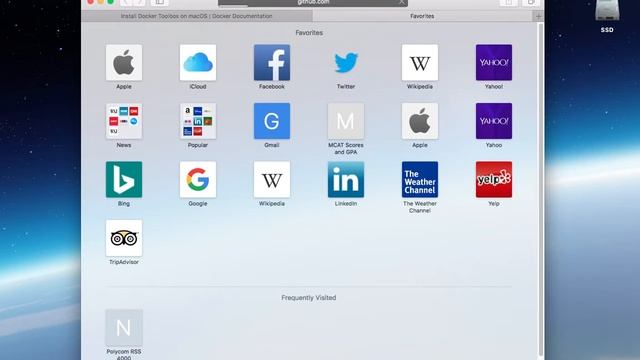Open the Wikipedia favorite beside LinkedIn
Screen dimensions: 640x360
point(272,180)
